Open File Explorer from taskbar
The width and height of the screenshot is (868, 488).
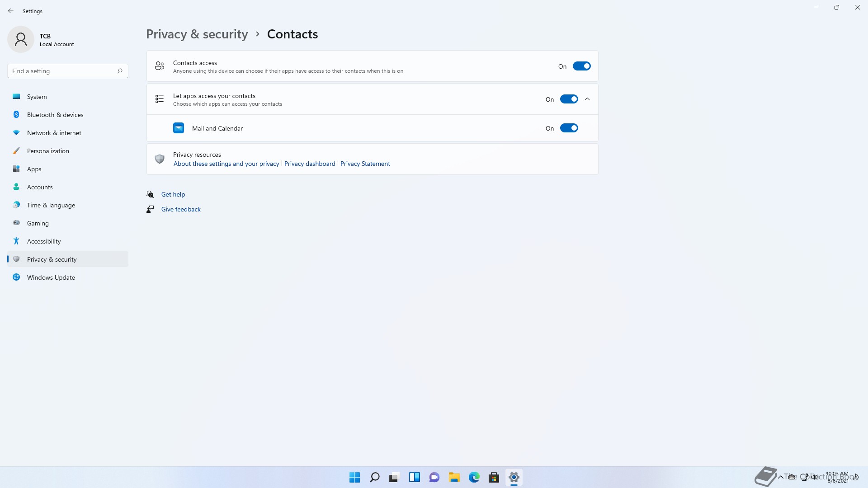click(x=454, y=477)
